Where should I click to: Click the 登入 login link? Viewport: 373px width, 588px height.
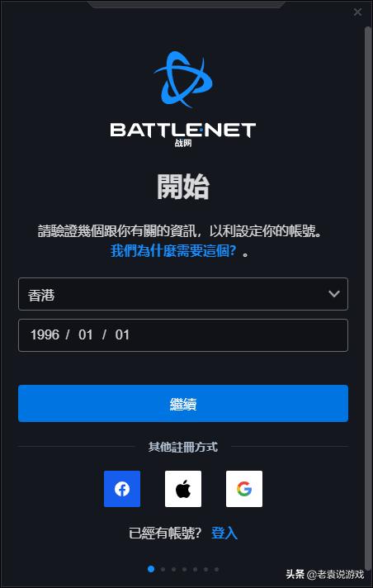pos(224,533)
